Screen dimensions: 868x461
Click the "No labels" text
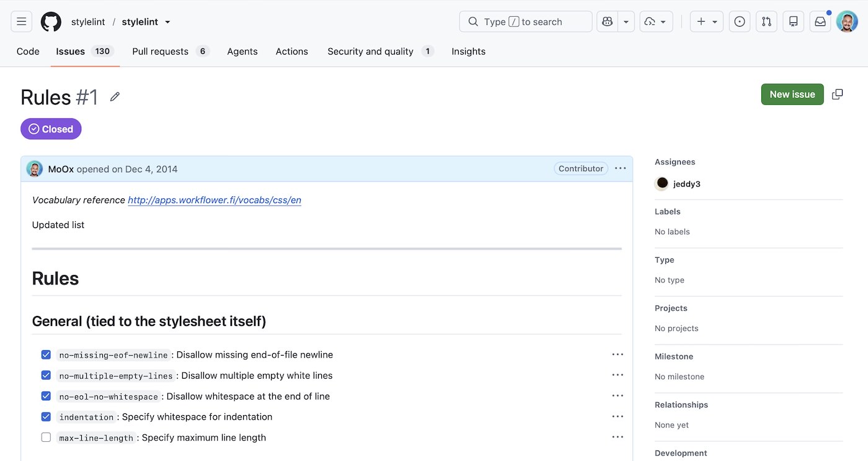click(x=672, y=232)
